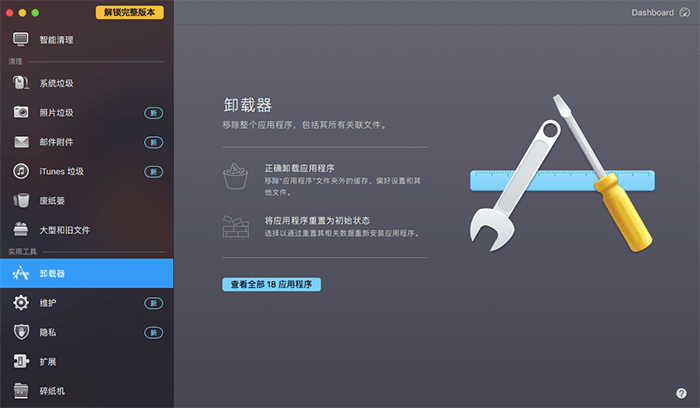Click the 新 badge next to 照片垃圾

(x=154, y=113)
